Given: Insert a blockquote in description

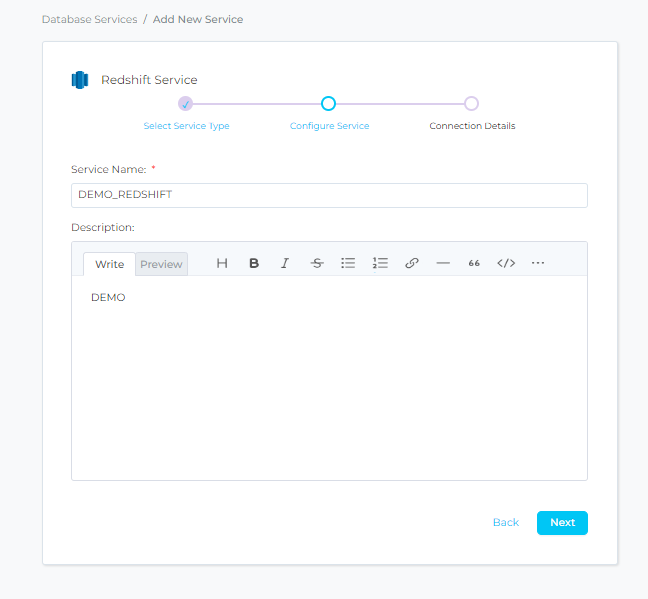Looking at the screenshot, I should [474, 263].
